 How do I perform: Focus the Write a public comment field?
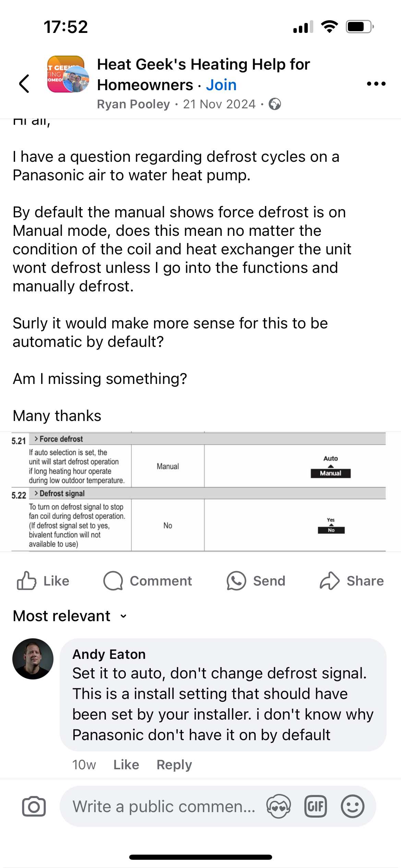[164, 806]
